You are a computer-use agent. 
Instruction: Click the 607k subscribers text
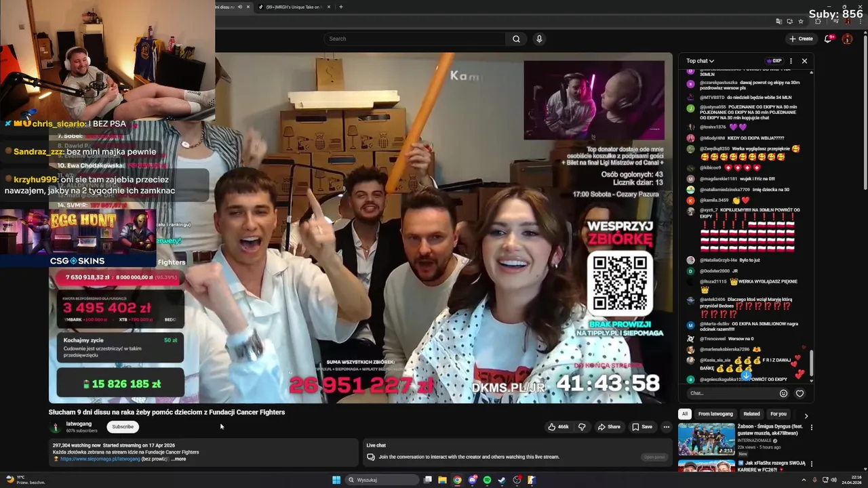[81, 430]
